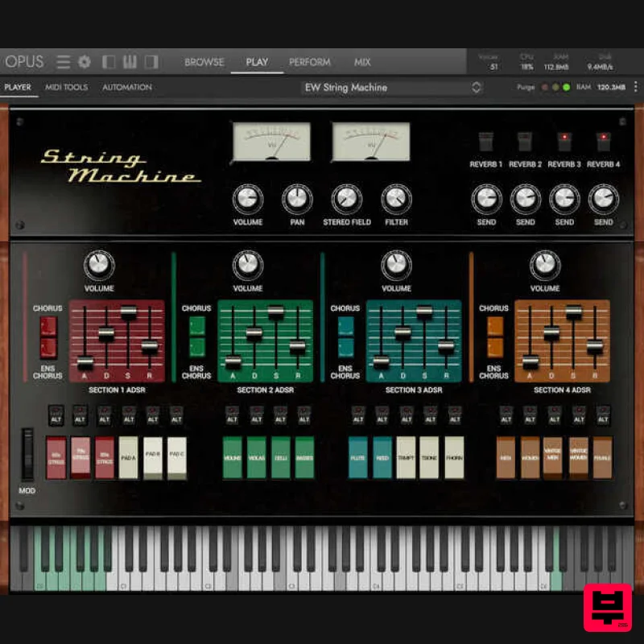Disable the Reverb 3 switch
The image size is (644, 644).
pyautogui.click(x=564, y=142)
